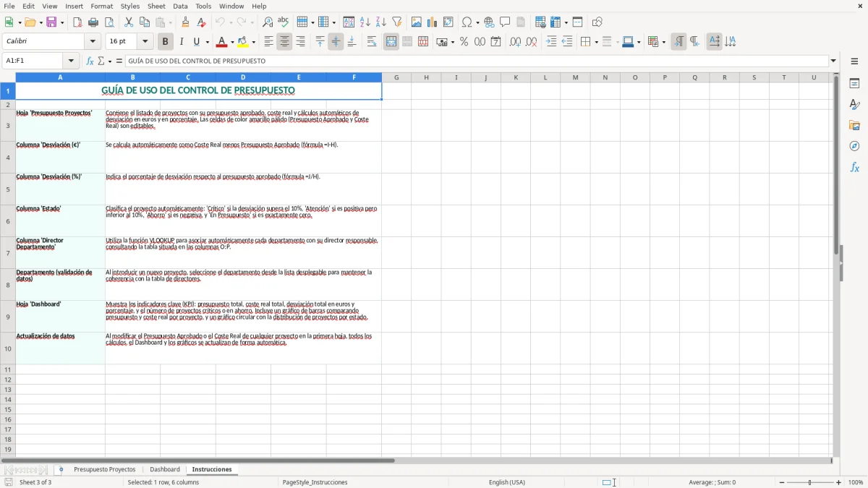Click the zoom slider handle
Image resolution: width=868 pixels, height=488 pixels.
tap(810, 482)
